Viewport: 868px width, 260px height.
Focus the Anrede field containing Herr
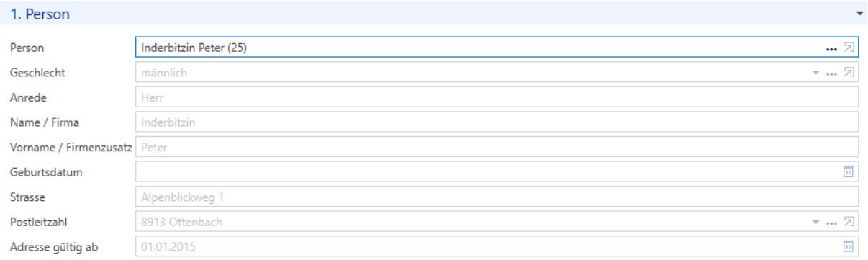pos(497,97)
